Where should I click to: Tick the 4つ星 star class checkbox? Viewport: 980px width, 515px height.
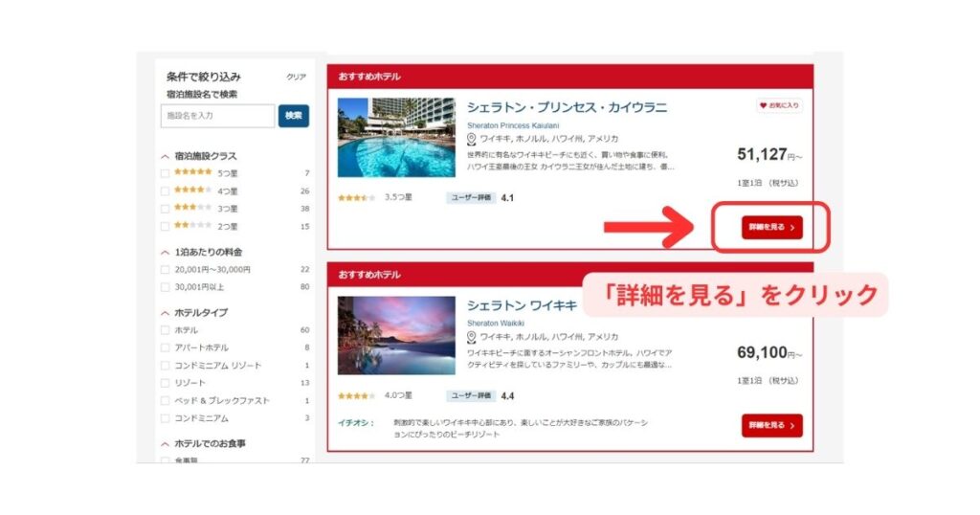point(166,190)
